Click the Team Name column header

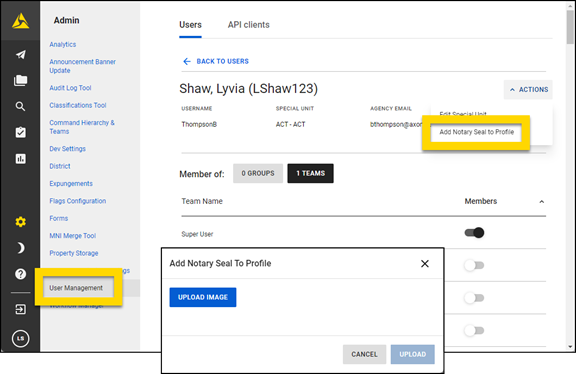pyautogui.click(x=202, y=201)
